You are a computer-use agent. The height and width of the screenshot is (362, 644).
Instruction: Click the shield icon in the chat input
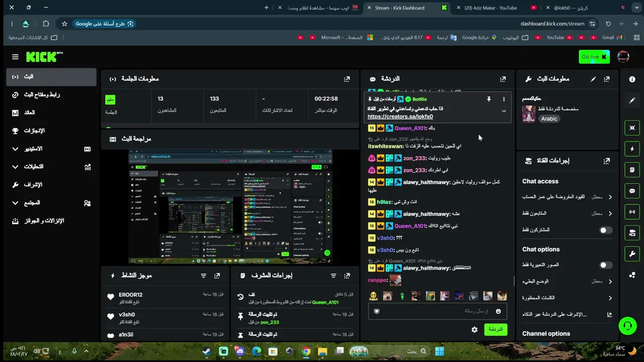(376, 311)
